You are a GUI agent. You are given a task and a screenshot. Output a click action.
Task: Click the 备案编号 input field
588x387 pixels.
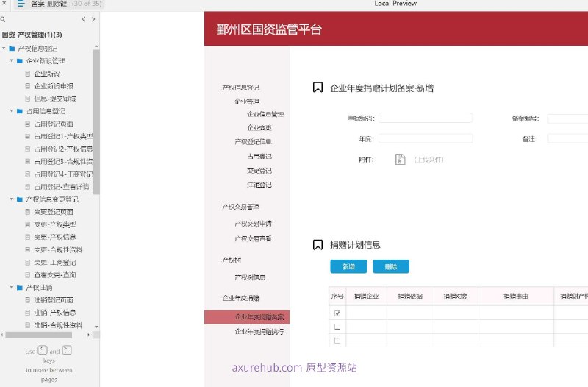[567, 118]
